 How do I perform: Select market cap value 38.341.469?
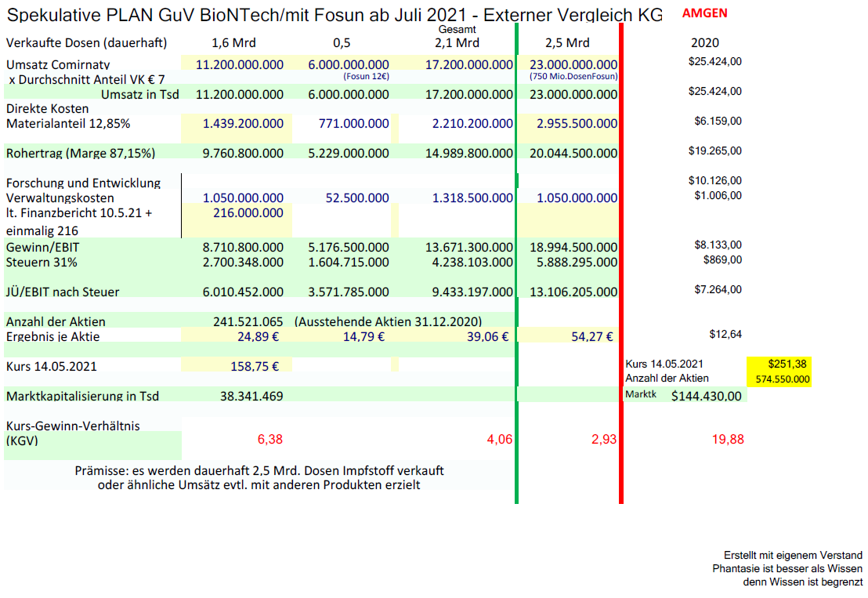coord(251,397)
